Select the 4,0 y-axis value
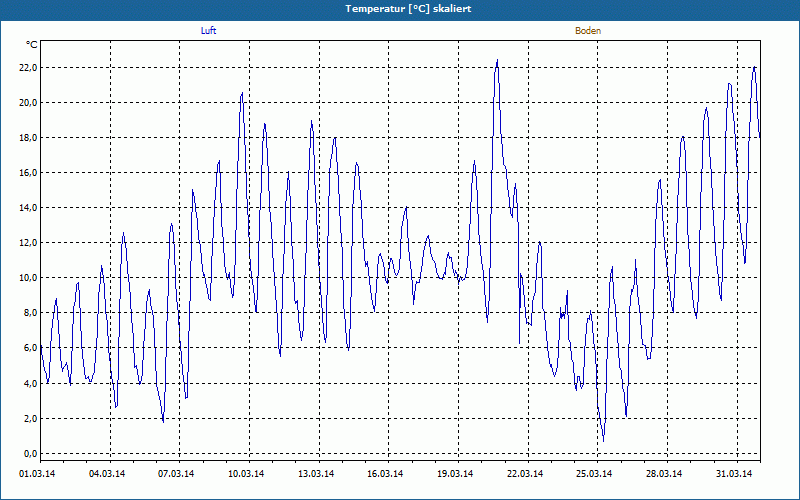Screen dimensions: 800x500 click(x=30, y=383)
